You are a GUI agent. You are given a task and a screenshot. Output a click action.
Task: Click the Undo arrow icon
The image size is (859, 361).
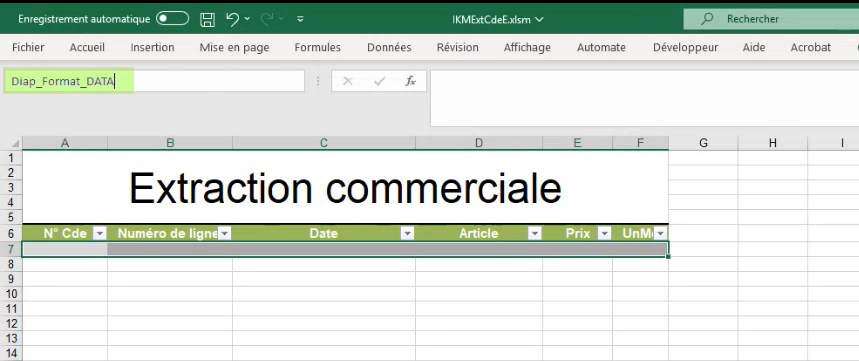pos(233,19)
